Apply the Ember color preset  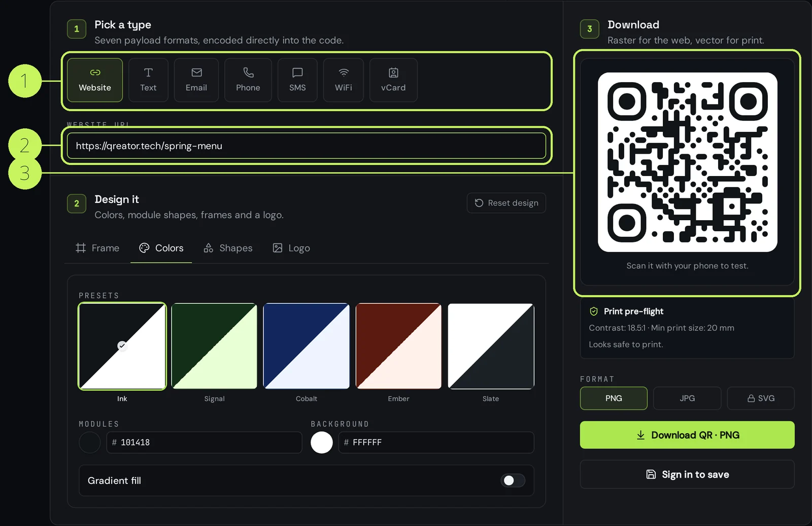[x=398, y=346]
